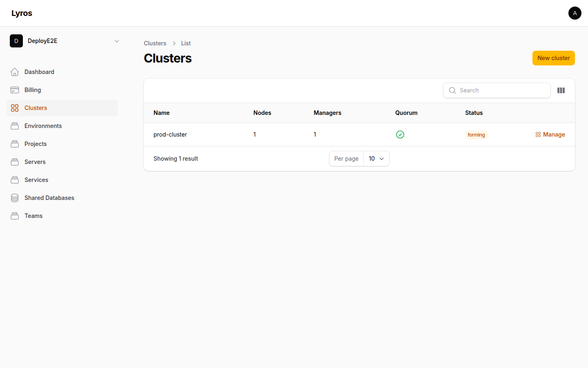Click the List breadcrumb

[x=186, y=43]
